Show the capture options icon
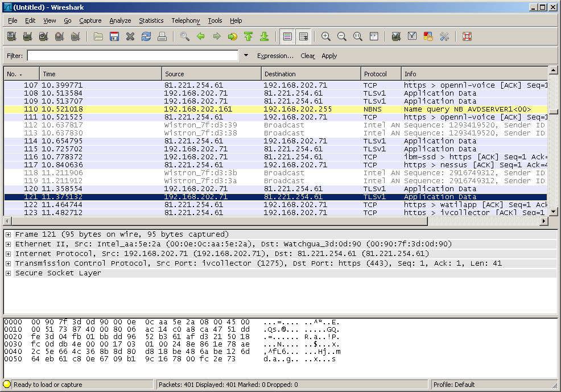Screen dimensions: 561x392 pos(27,36)
